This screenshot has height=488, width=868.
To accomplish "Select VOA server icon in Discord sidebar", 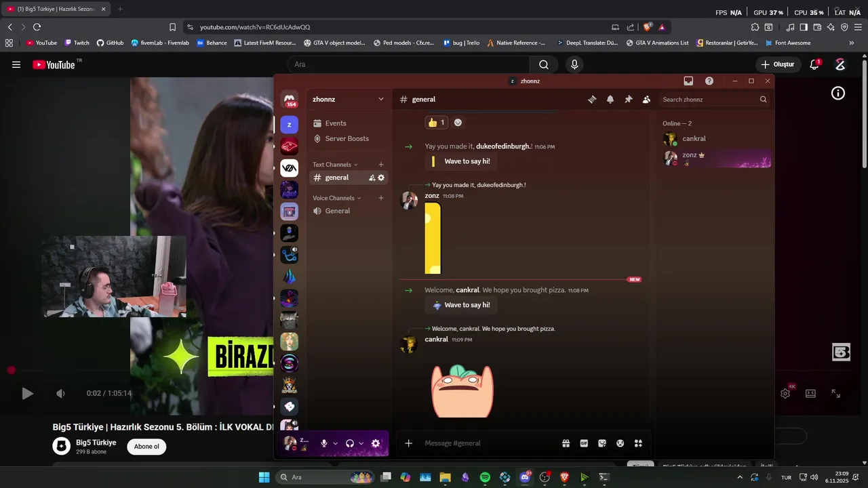I will 290,168.
